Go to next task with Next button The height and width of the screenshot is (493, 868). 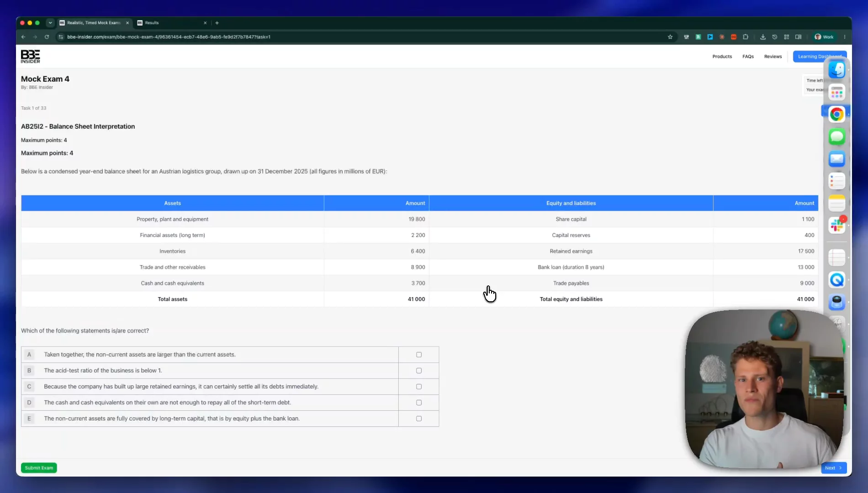tap(833, 468)
